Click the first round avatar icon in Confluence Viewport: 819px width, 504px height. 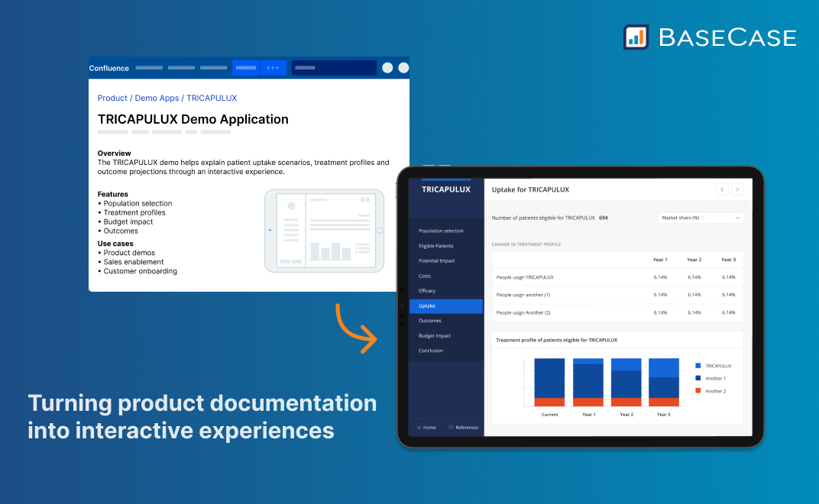point(387,67)
